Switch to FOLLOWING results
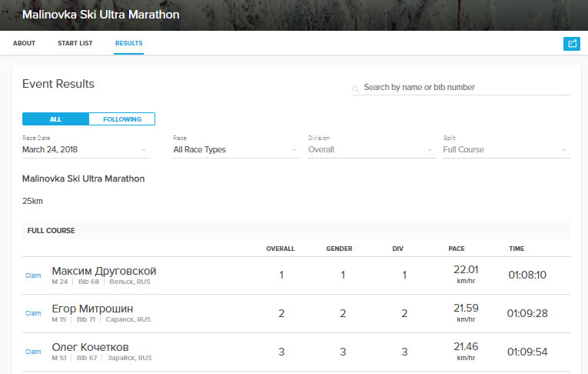The width and height of the screenshot is (588, 374). (x=122, y=119)
